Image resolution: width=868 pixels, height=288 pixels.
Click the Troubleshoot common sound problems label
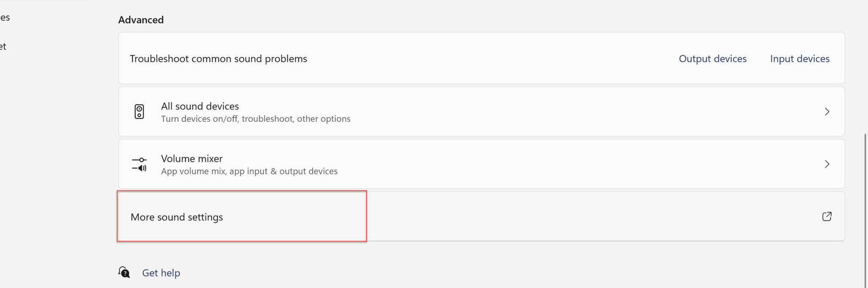[218, 59]
